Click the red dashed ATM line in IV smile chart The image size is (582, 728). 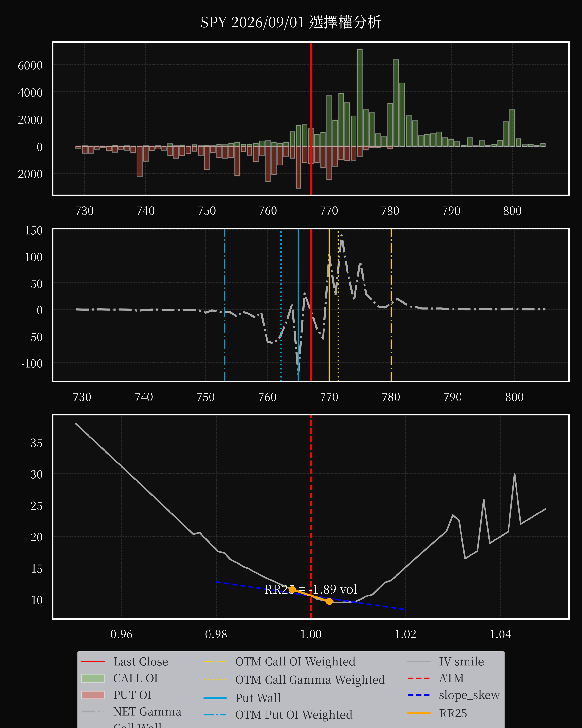311,517
